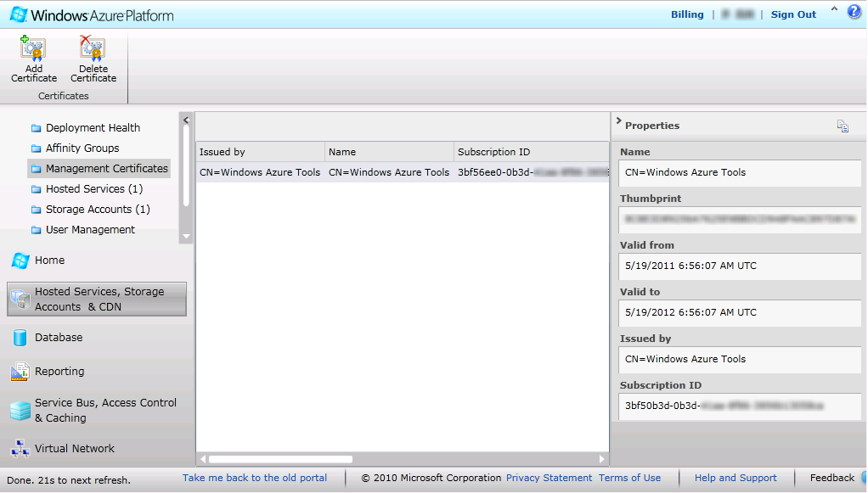Click the Delete Certificate icon
868x493 pixels.
point(92,48)
